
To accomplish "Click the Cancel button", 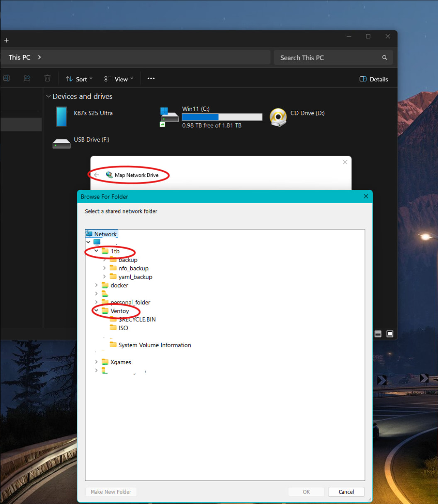I will (346, 492).
